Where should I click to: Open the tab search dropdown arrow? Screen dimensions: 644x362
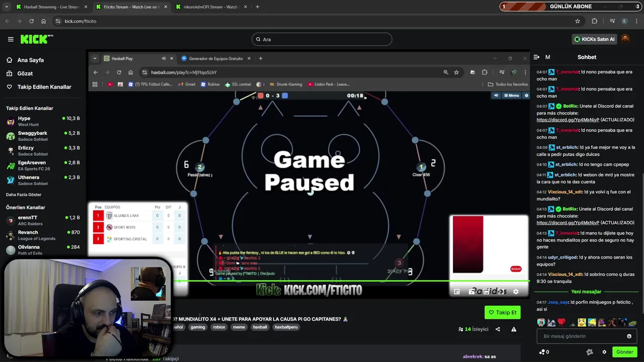(7, 7)
